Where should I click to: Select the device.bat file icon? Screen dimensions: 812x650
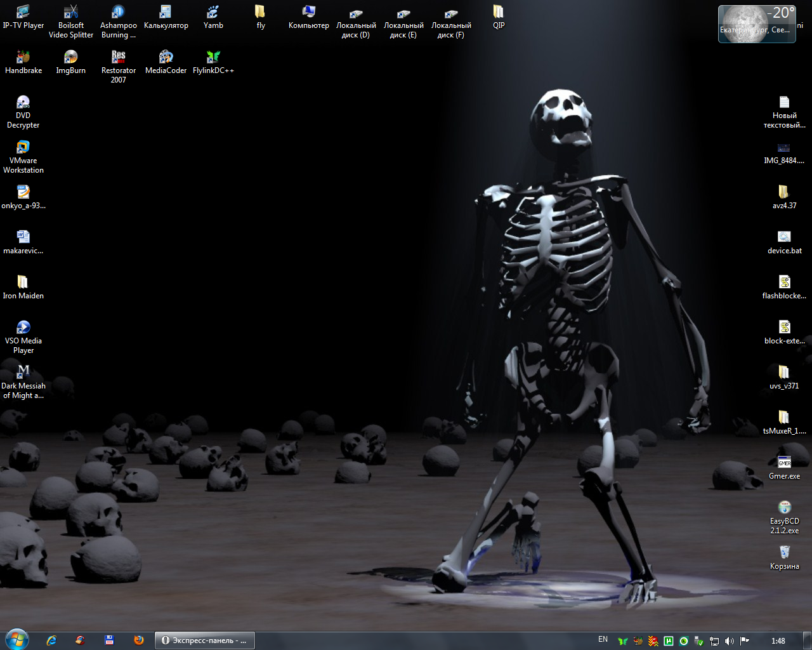pyautogui.click(x=785, y=242)
